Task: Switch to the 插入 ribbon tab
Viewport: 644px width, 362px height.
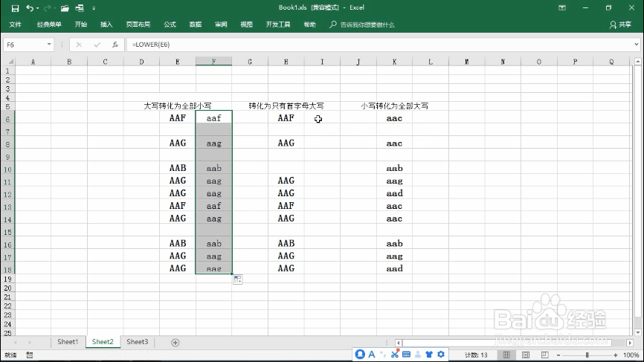Action: 106,25
